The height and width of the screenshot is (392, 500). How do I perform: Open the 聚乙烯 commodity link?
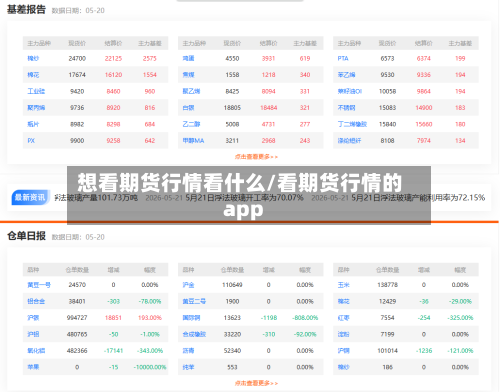point(191,91)
